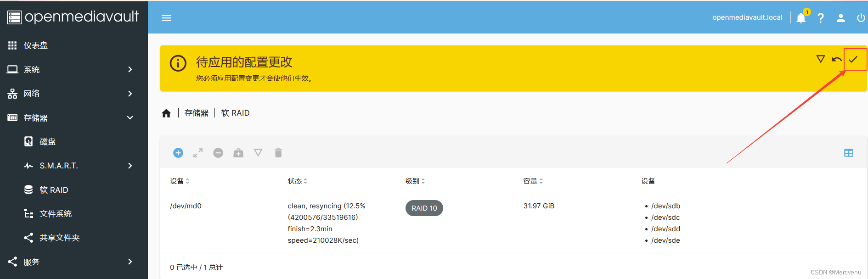Open 仪表盘 dashboard in sidebar
This screenshot has height=279, width=868.
click(74, 45)
